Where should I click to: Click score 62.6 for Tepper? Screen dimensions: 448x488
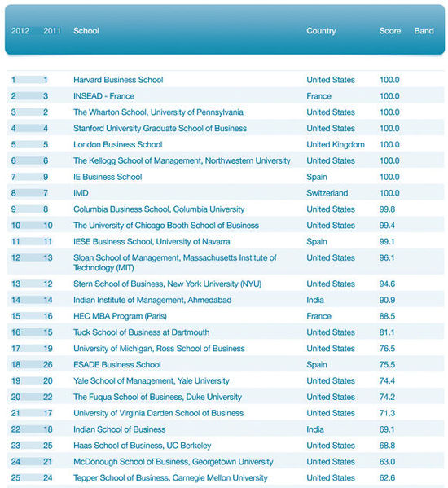[x=387, y=478]
